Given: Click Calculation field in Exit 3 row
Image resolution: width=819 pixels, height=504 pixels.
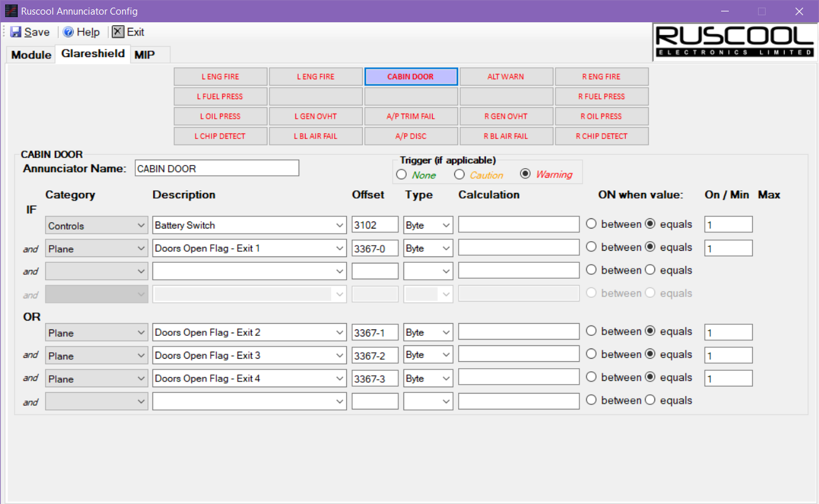Looking at the screenshot, I should coord(518,354).
